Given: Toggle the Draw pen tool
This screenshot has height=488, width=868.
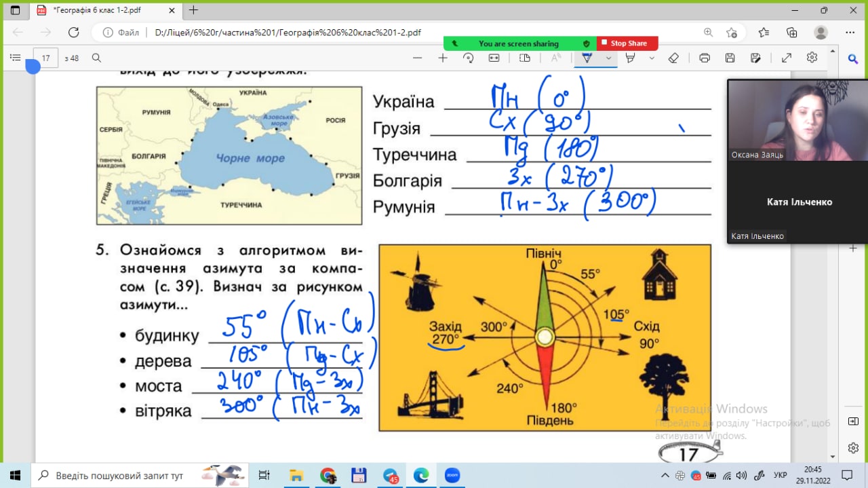Looking at the screenshot, I should tap(587, 58).
